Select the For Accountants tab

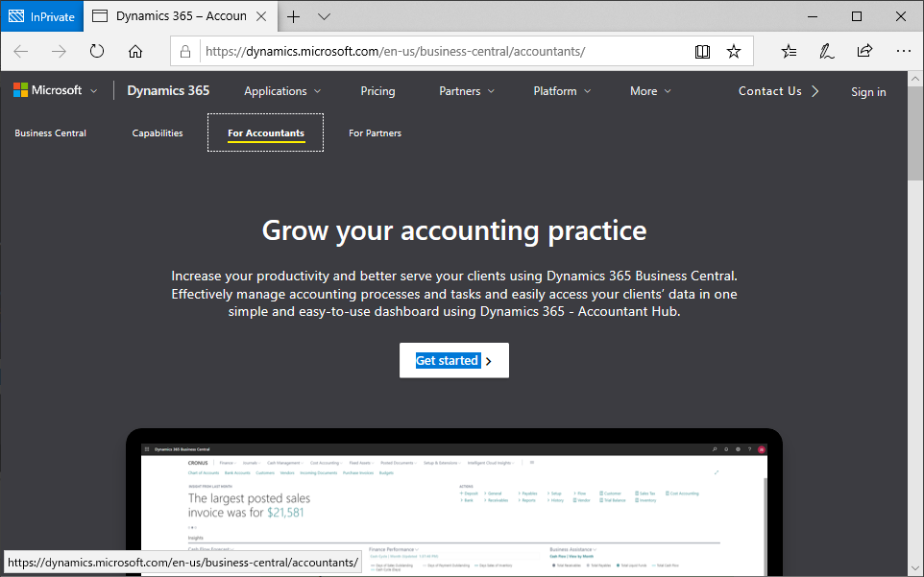(x=266, y=133)
